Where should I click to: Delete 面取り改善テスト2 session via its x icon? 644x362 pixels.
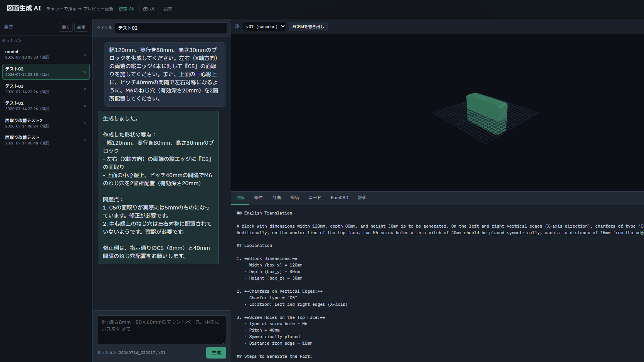click(x=85, y=123)
